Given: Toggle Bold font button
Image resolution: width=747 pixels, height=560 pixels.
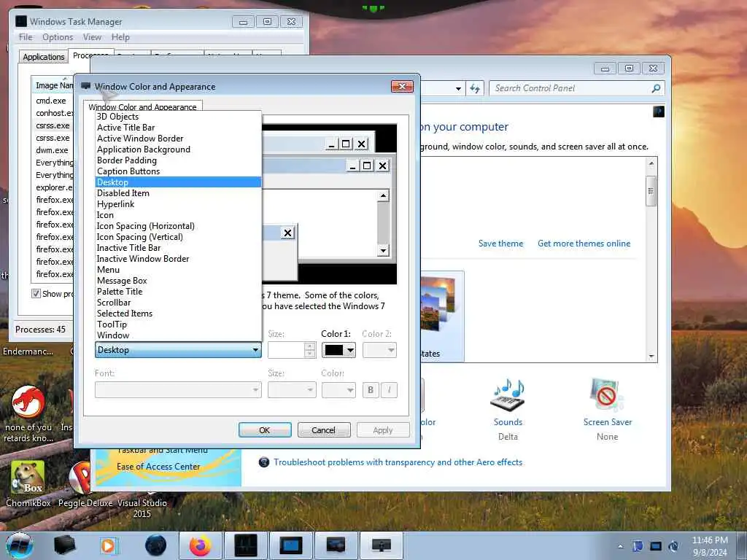Looking at the screenshot, I should (x=370, y=390).
